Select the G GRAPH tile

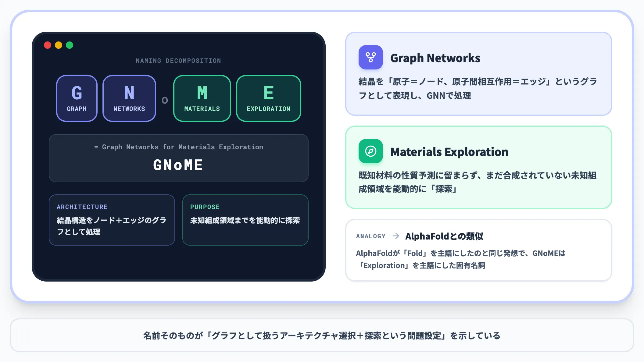(77, 98)
